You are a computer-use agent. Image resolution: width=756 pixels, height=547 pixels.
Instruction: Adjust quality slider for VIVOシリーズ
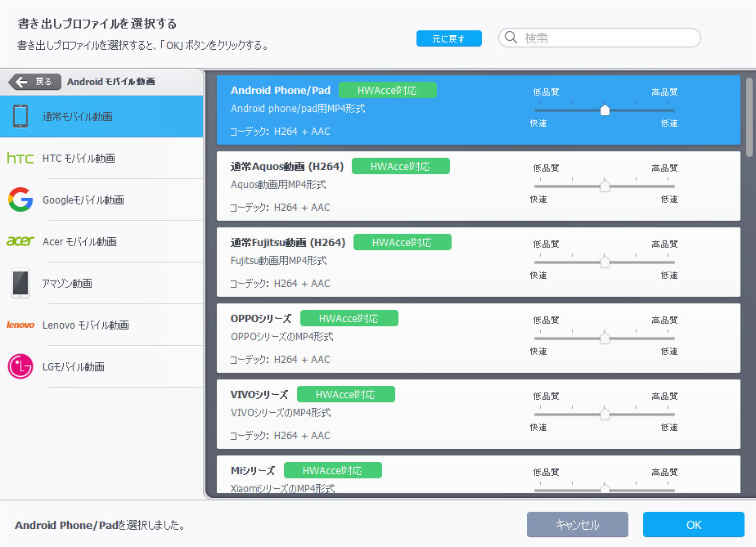point(605,415)
